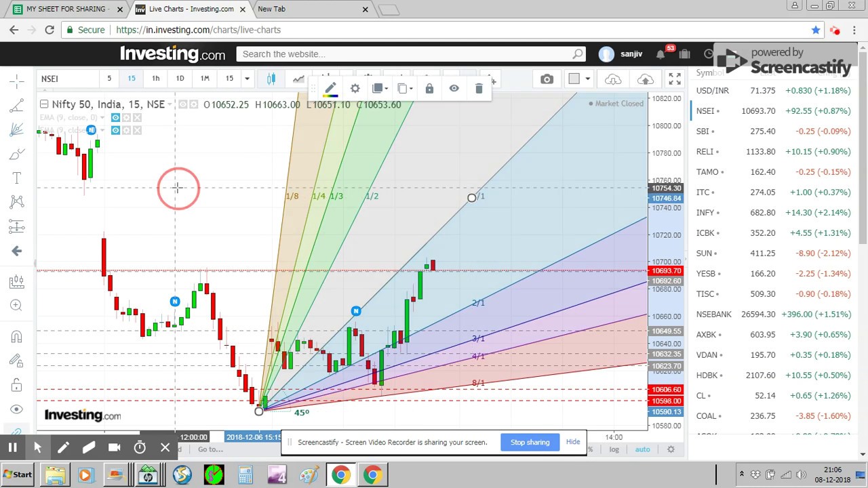Open Nifty 50 series title dropdown

170,104
